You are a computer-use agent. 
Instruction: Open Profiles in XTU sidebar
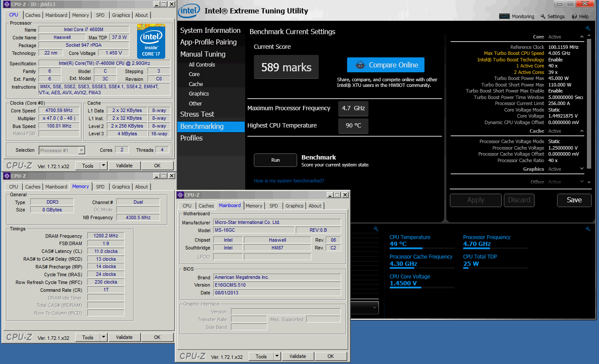coord(192,138)
